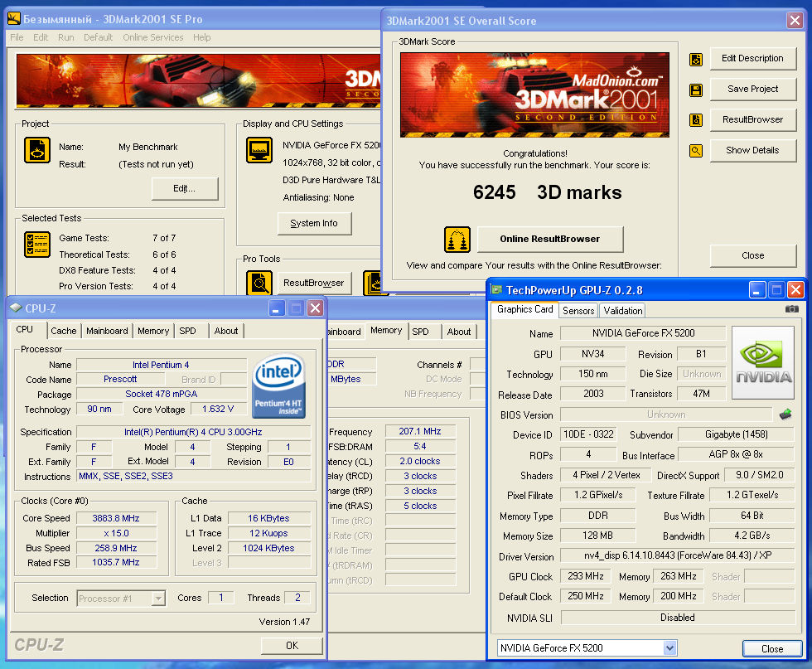Click the Pro Tools ResultBrowser magnifier icon
Viewport: 812px width, 669px height.
coord(259,283)
